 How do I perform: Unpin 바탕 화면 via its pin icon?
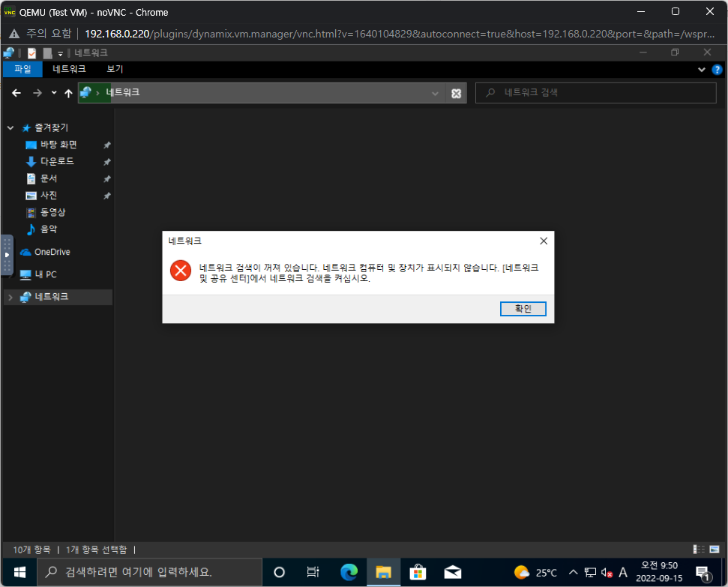[x=106, y=145]
